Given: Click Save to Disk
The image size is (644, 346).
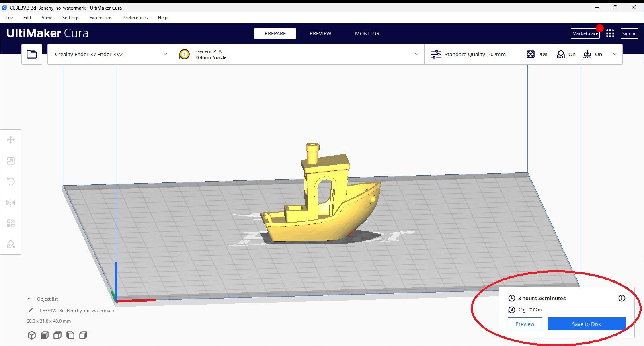Looking at the screenshot, I should [x=587, y=324].
